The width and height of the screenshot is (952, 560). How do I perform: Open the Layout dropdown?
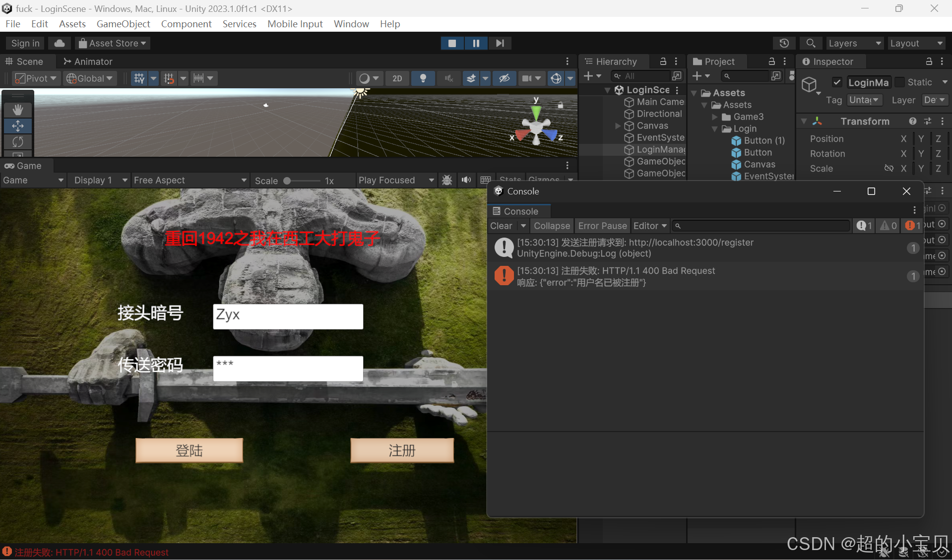pos(916,43)
